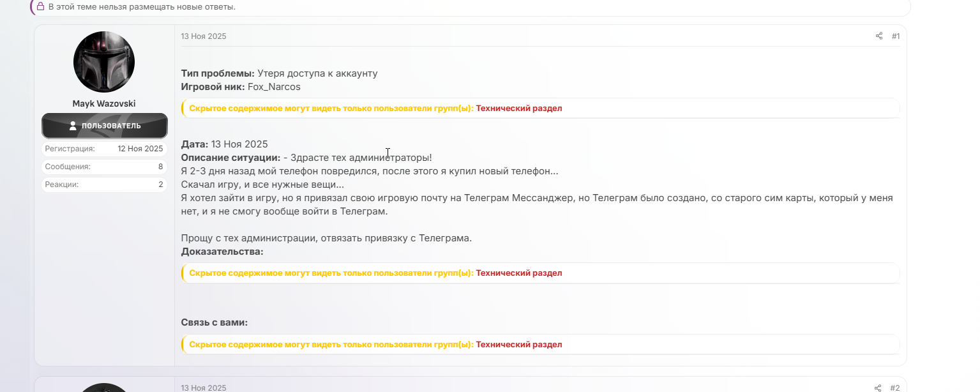The image size is (980, 392).
Task: Click the hidden content notice below Игровой ник
Action: pyautogui.click(x=375, y=109)
